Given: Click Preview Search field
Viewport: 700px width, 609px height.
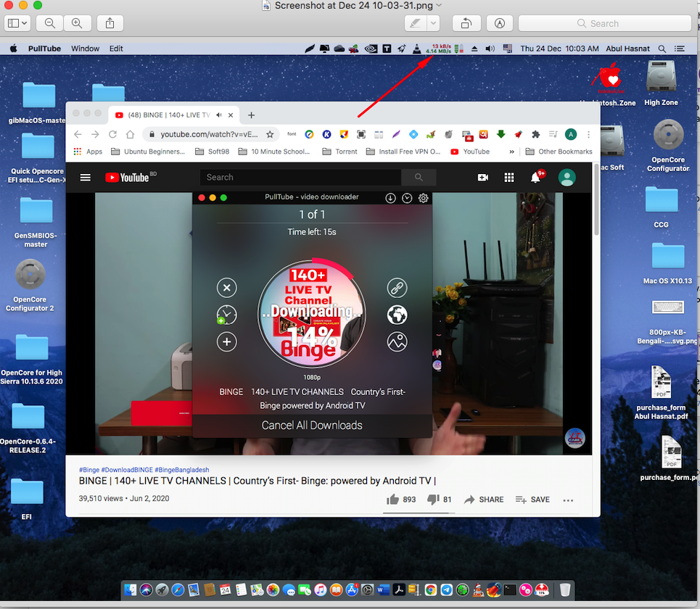Looking at the screenshot, I should 605,23.
